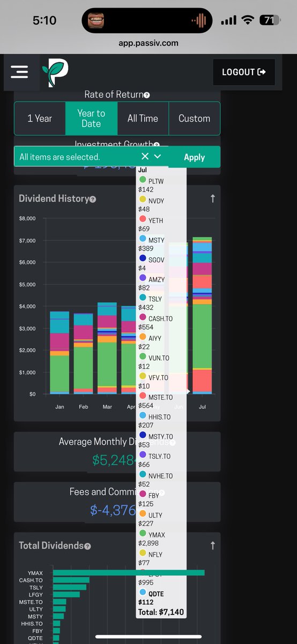Click the Dividend History arrow icon
The image size is (297, 644).
pos(213,199)
